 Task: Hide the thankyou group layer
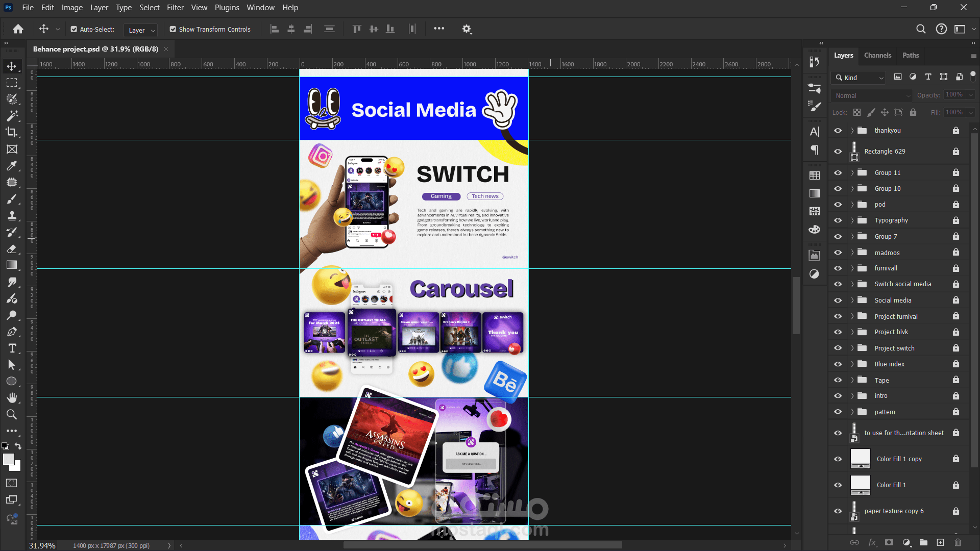[838, 131]
